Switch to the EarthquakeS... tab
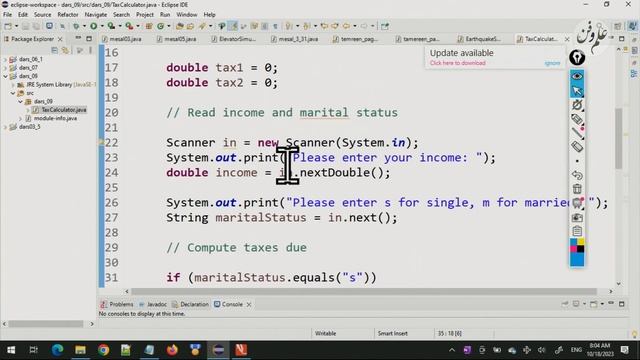Image resolution: width=640 pixels, height=360 pixels. click(479, 39)
